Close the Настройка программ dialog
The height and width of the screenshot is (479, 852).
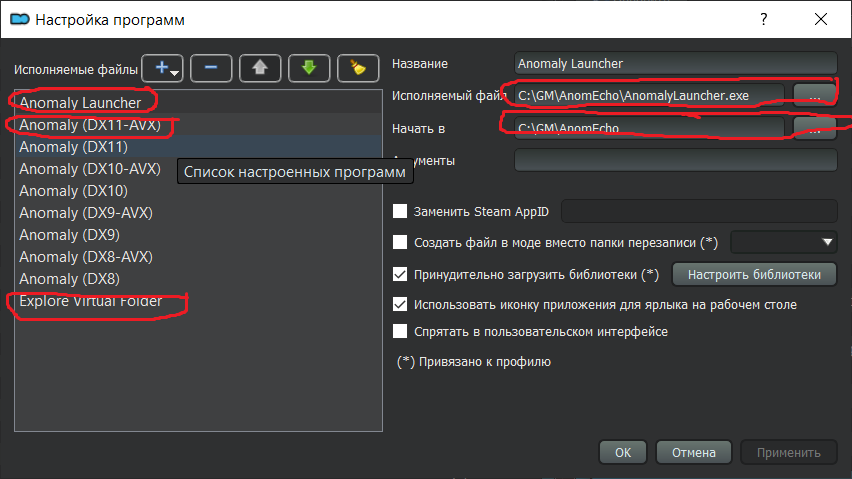tap(821, 20)
